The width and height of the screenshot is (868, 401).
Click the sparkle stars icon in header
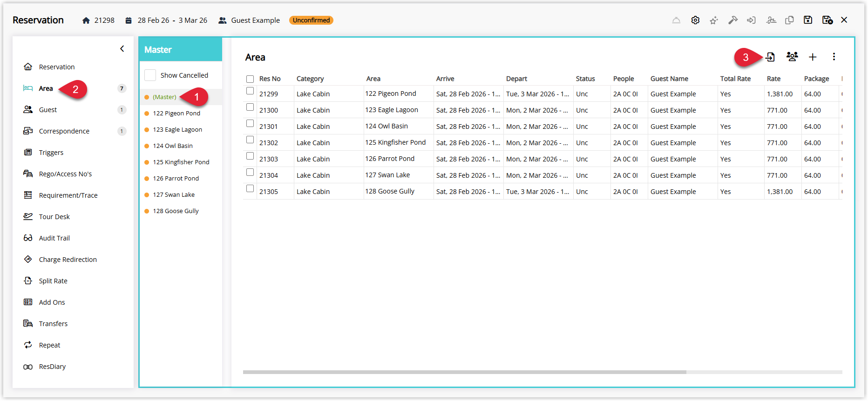(x=713, y=20)
